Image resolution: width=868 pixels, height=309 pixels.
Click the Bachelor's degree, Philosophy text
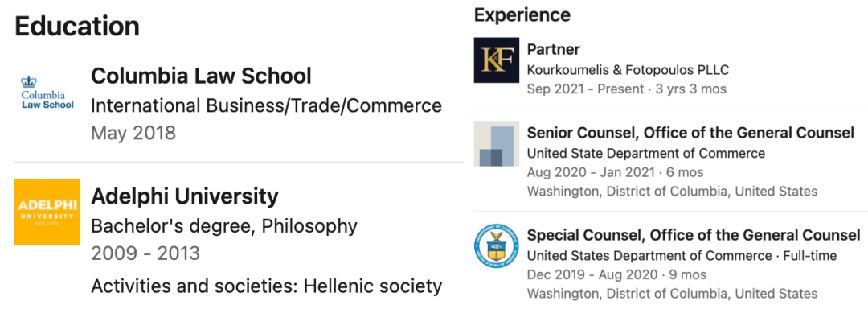click(x=224, y=226)
